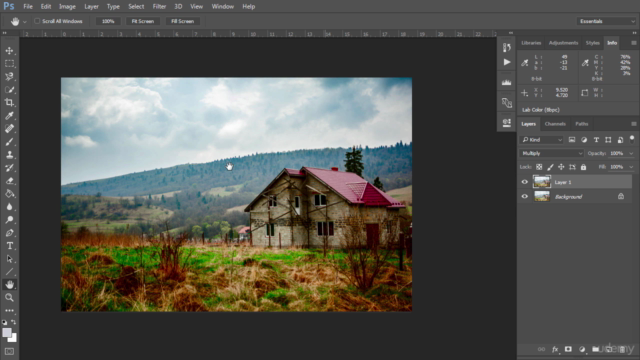Open the Actions panel play icon
Image resolution: width=640 pixels, height=360 pixels.
tap(507, 62)
